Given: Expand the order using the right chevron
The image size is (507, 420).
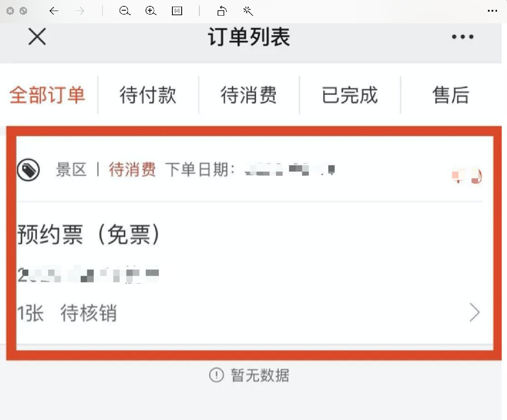Looking at the screenshot, I should point(475,314).
